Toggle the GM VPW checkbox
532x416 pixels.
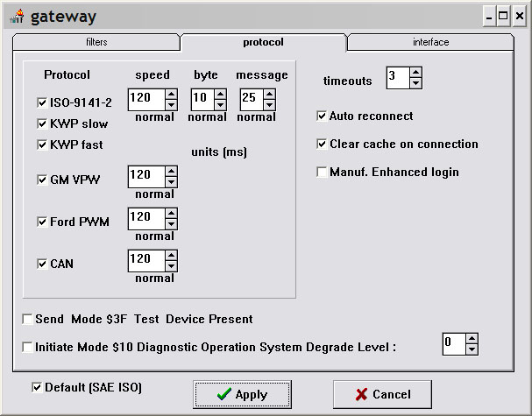(x=42, y=180)
